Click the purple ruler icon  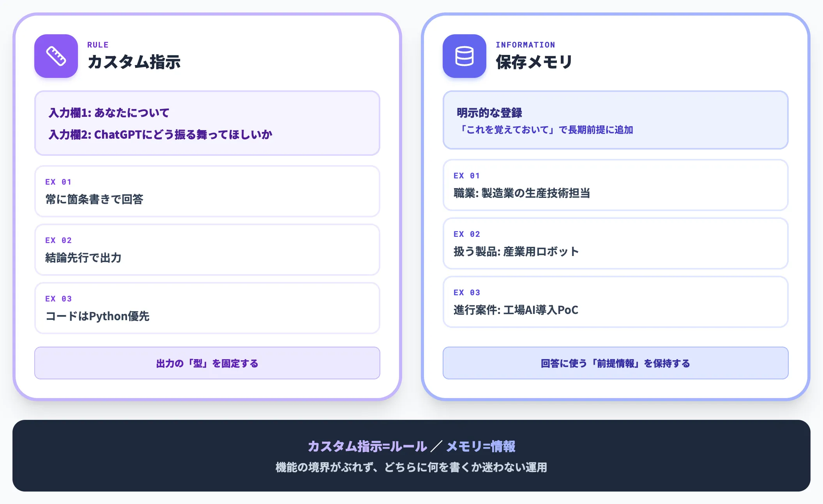pos(56,56)
